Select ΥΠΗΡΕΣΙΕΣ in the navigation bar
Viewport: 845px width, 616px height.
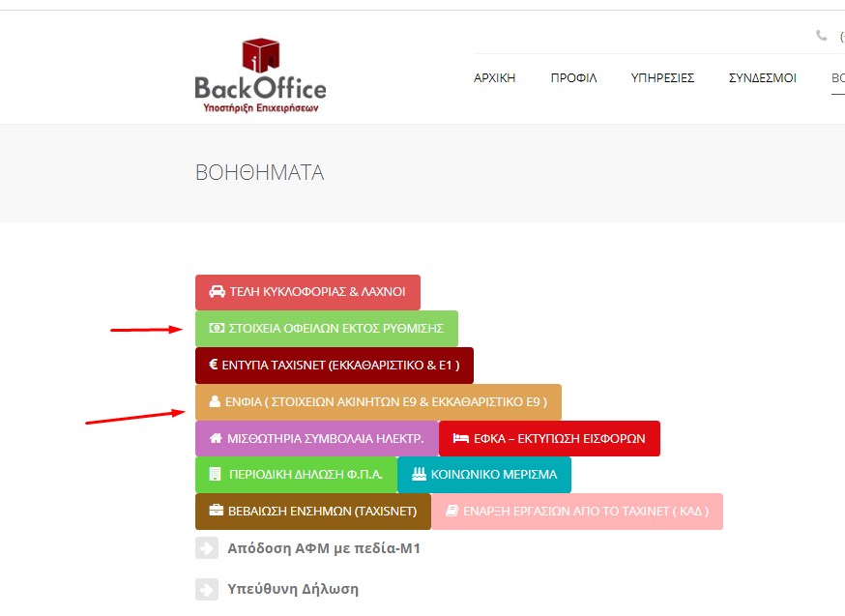[x=662, y=78]
